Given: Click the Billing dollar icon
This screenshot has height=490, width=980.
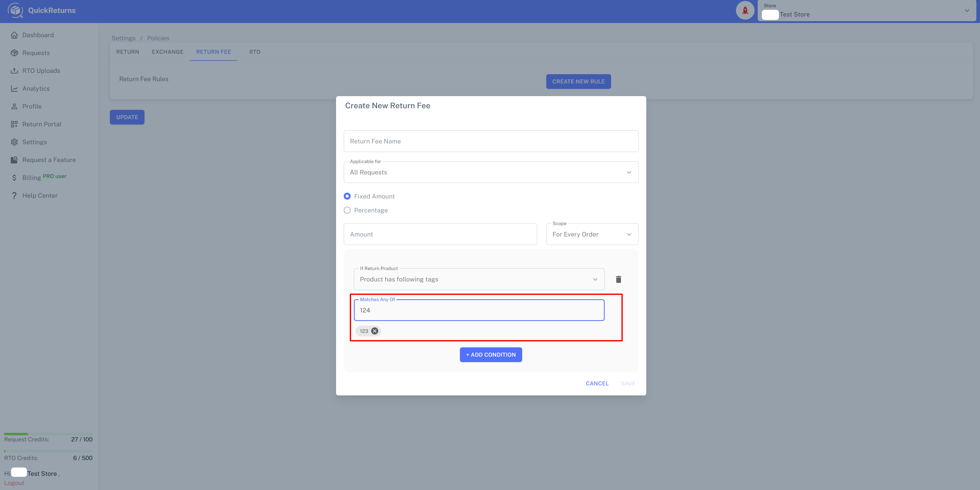Looking at the screenshot, I should [x=14, y=178].
